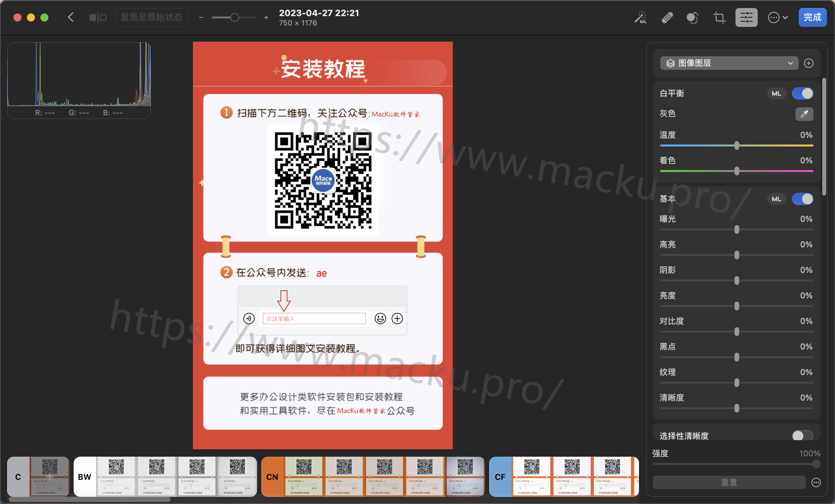Adjust the 曝光 slider

point(737,229)
